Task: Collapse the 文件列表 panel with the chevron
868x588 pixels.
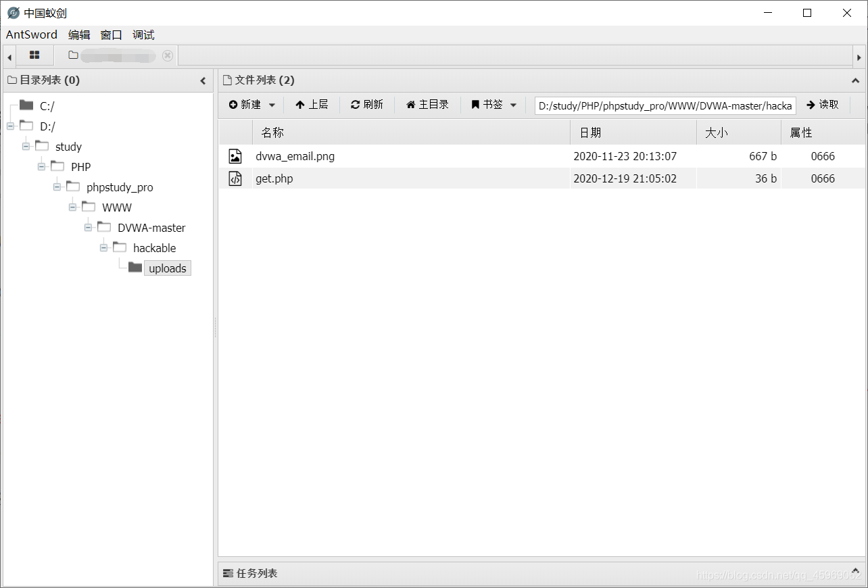Action: tap(855, 80)
